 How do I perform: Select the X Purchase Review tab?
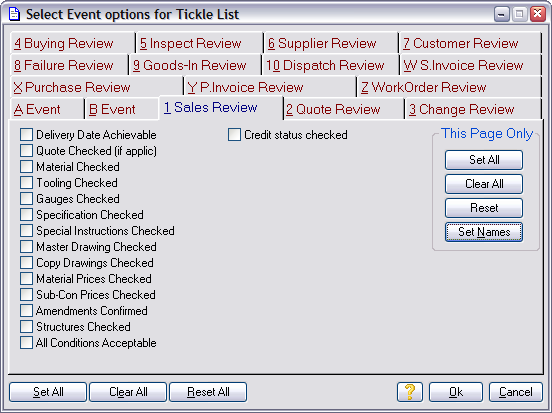(x=96, y=87)
